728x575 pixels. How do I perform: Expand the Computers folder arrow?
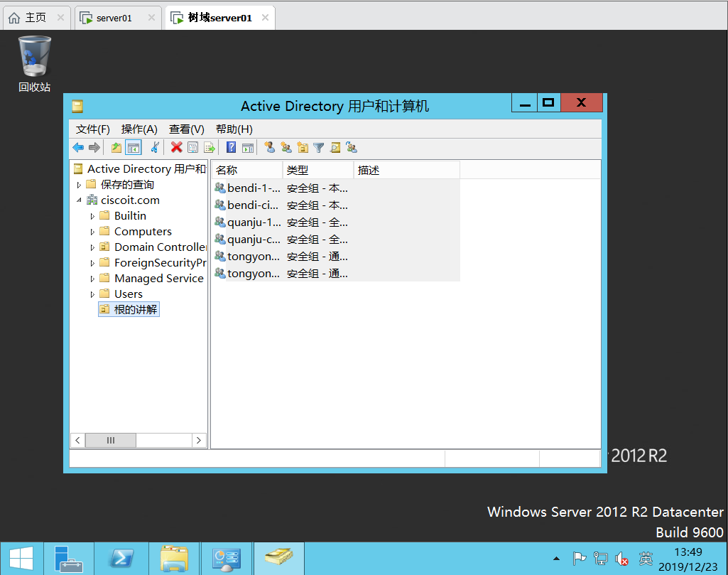click(x=92, y=232)
